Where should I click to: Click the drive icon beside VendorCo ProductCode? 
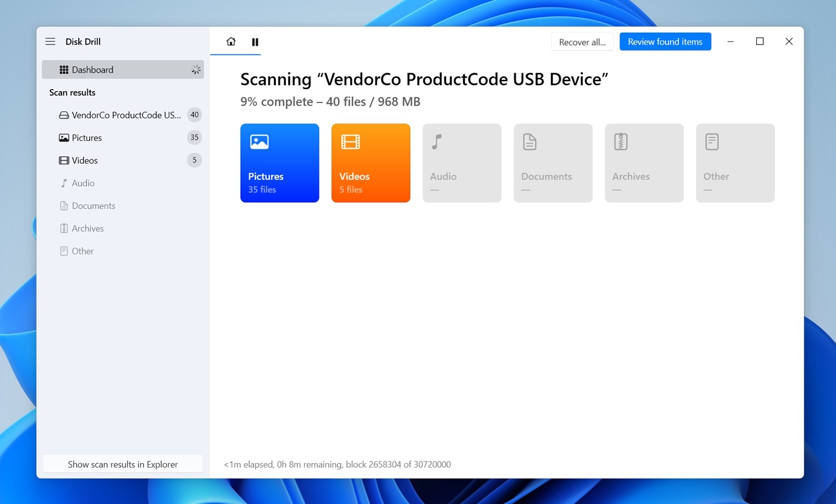(x=64, y=115)
